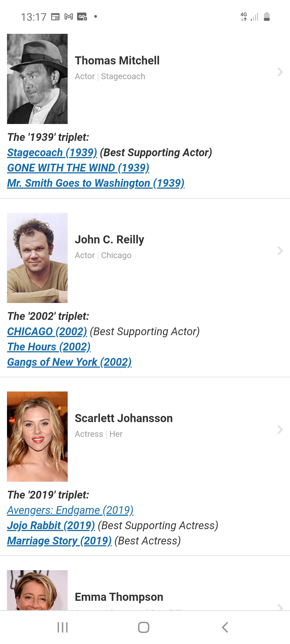Tap Thomas Mitchell's black-and-white photo

tap(37, 79)
